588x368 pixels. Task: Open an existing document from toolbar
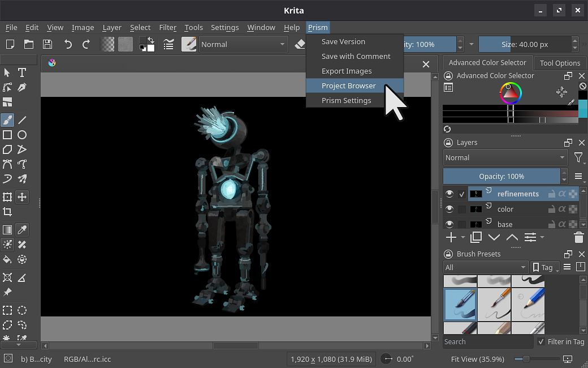click(29, 44)
